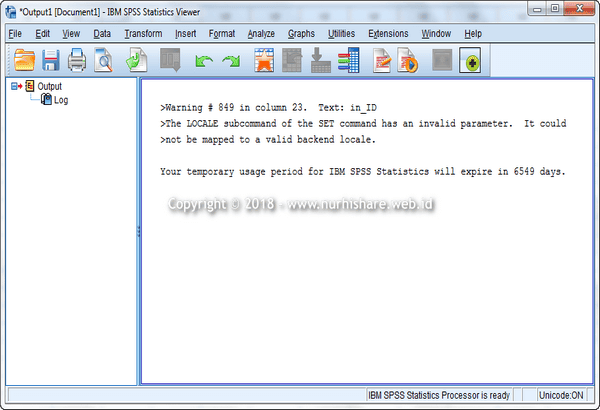This screenshot has height=410, width=600.
Task: Open the Data menu
Action: point(102,34)
